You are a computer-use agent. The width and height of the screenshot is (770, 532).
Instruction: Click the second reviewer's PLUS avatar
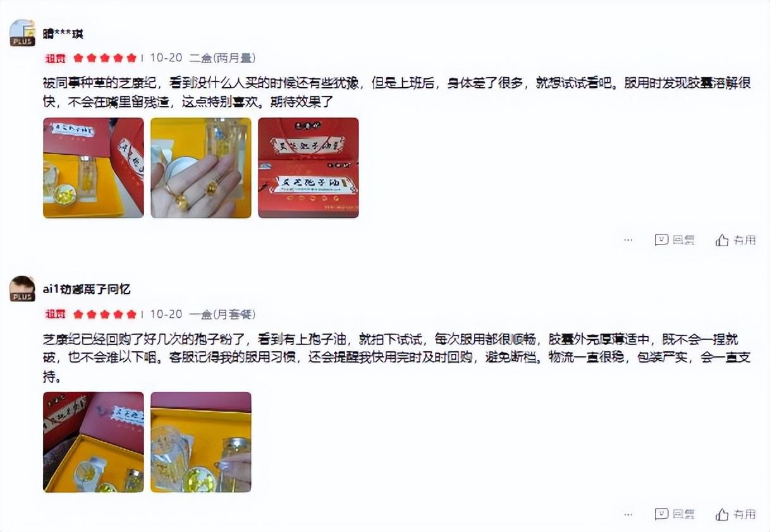coord(22,289)
